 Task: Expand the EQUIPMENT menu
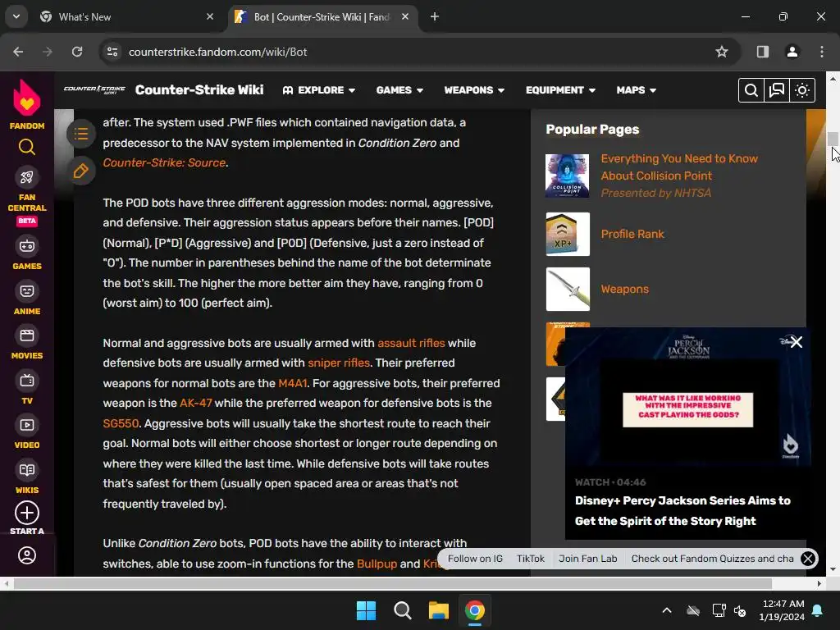click(x=560, y=90)
